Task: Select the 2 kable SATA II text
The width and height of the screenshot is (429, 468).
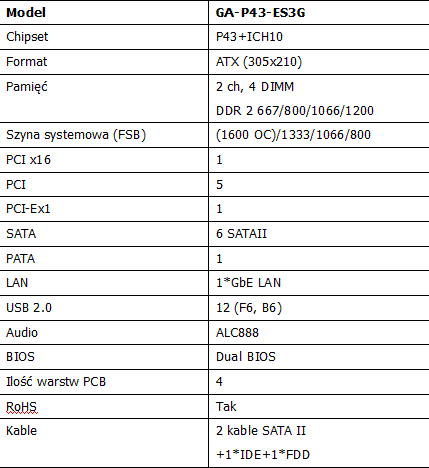Action: pos(261,431)
